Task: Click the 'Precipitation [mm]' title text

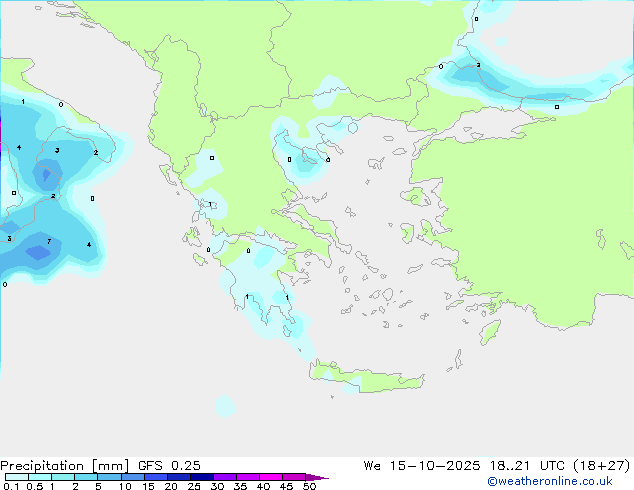Action: [65, 466]
